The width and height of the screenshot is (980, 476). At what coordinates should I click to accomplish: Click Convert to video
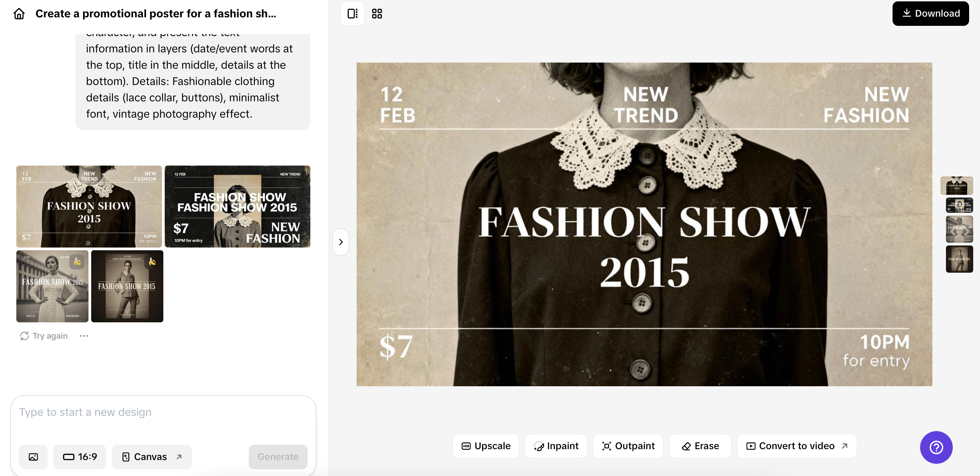(797, 446)
